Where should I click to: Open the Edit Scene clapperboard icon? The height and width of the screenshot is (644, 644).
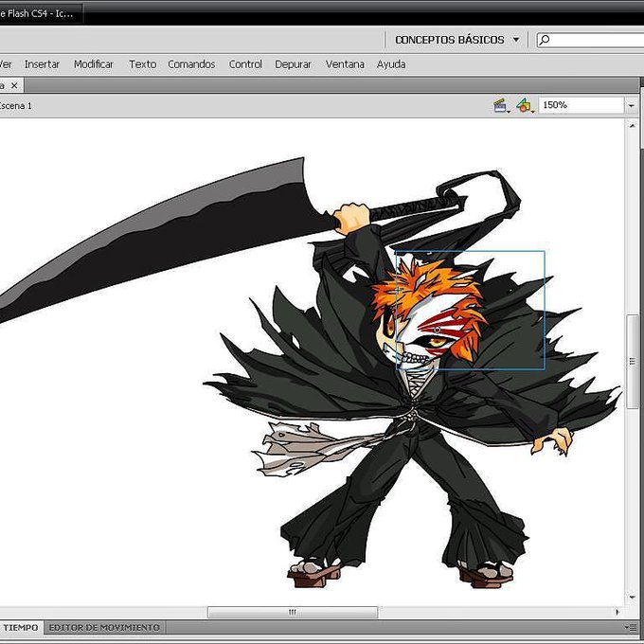[501, 105]
